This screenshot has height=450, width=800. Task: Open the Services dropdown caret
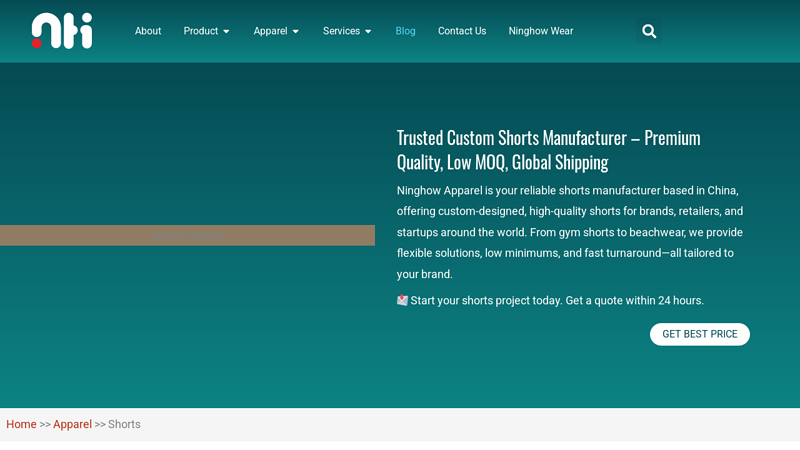(368, 32)
